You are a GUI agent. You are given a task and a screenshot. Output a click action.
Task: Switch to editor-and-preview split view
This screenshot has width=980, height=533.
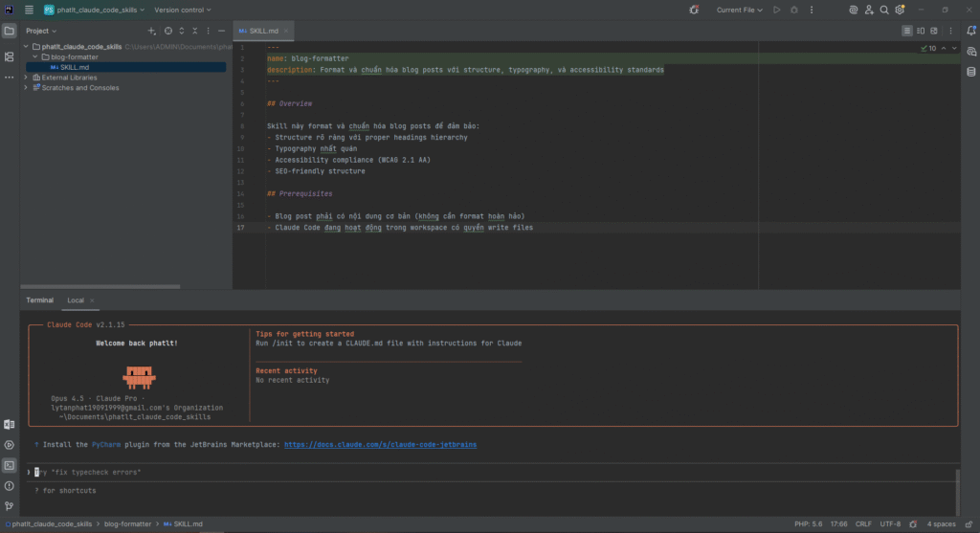pos(921,32)
